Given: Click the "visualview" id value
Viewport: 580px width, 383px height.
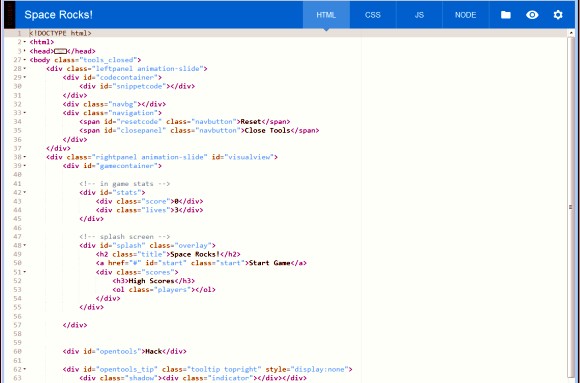Looking at the screenshot, I should (249, 157).
